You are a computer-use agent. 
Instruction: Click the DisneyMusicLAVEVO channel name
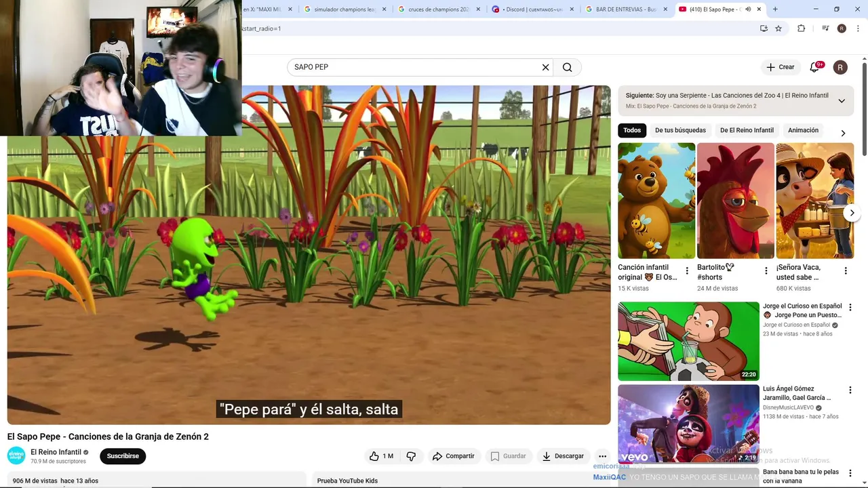tap(788, 408)
